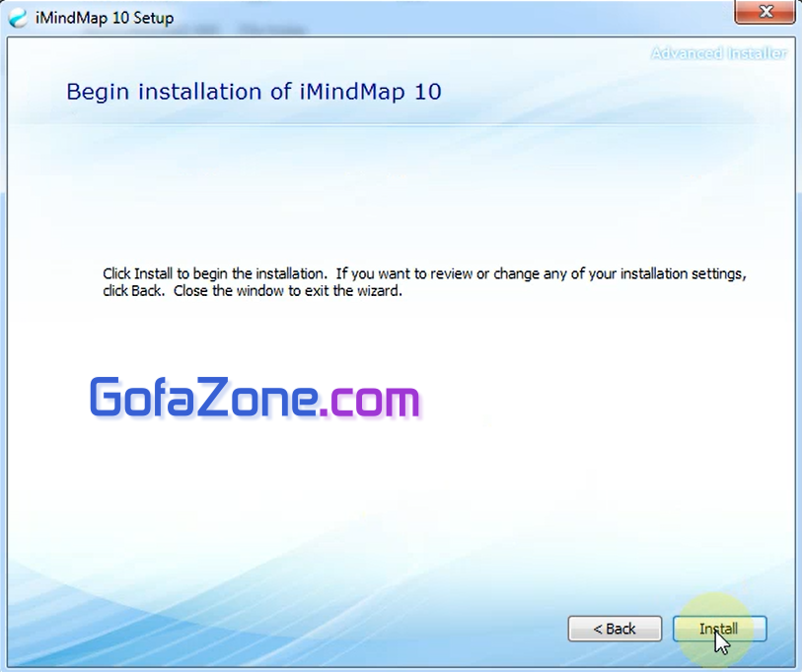Click the iMindMap logo in title bar
802x672 pixels.
pos(18,19)
